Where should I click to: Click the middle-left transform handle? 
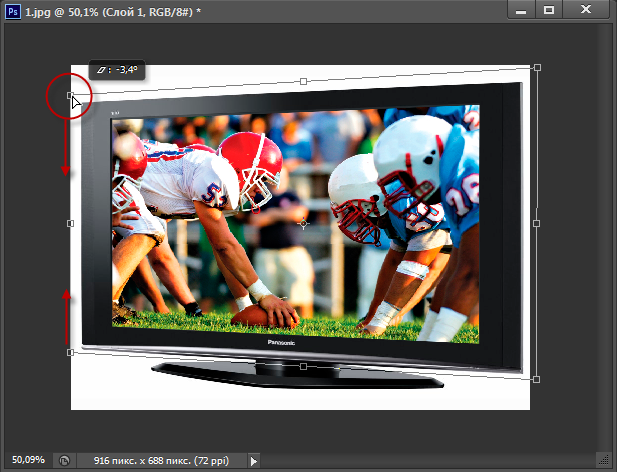tap(70, 223)
